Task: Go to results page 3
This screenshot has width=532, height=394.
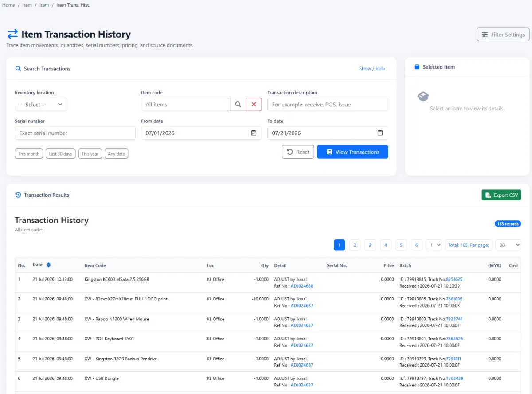Action: click(x=370, y=245)
